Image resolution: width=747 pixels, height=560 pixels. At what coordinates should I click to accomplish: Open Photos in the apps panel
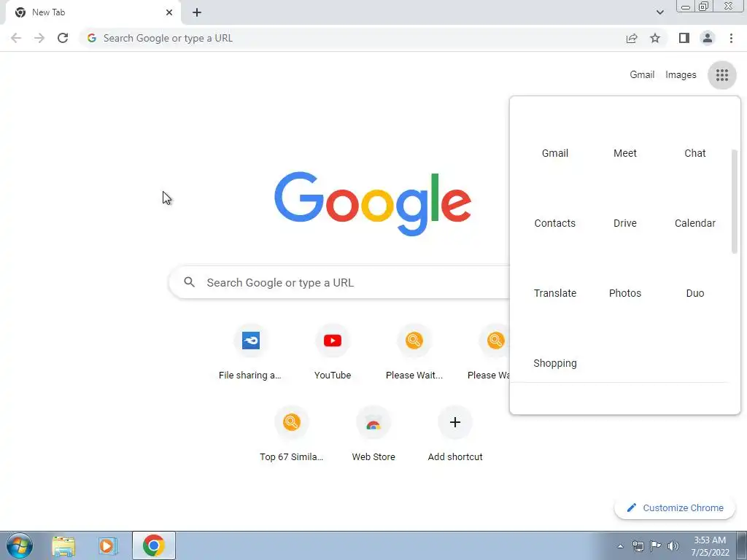pos(625,293)
